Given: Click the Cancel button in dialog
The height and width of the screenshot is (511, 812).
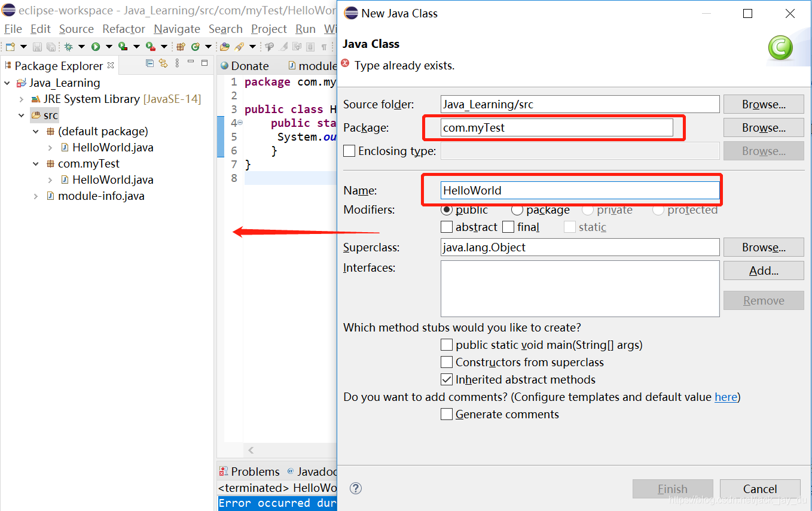Looking at the screenshot, I should click(x=760, y=489).
